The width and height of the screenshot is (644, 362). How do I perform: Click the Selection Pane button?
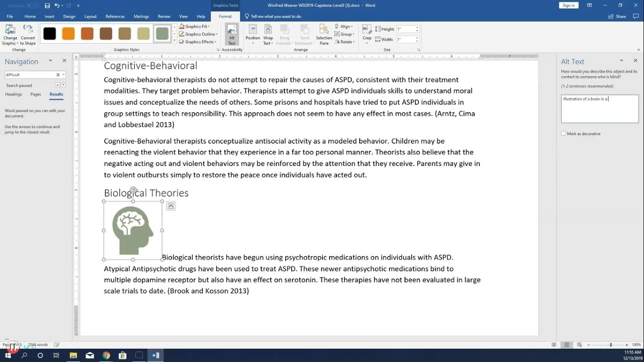pos(324,35)
